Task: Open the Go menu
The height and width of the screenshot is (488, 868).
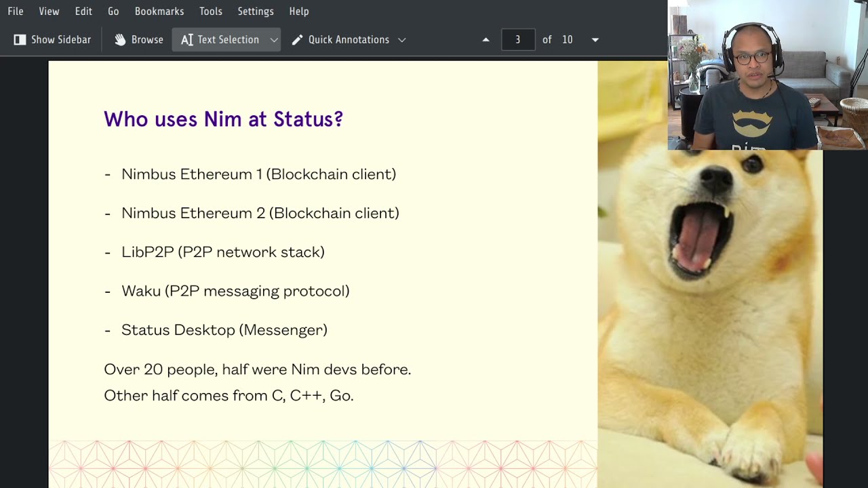Action: pyautogui.click(x=113, y=12)
